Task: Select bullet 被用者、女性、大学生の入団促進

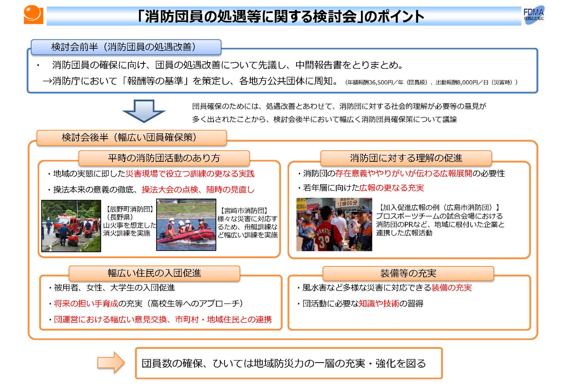Action: tap(114, 288)
